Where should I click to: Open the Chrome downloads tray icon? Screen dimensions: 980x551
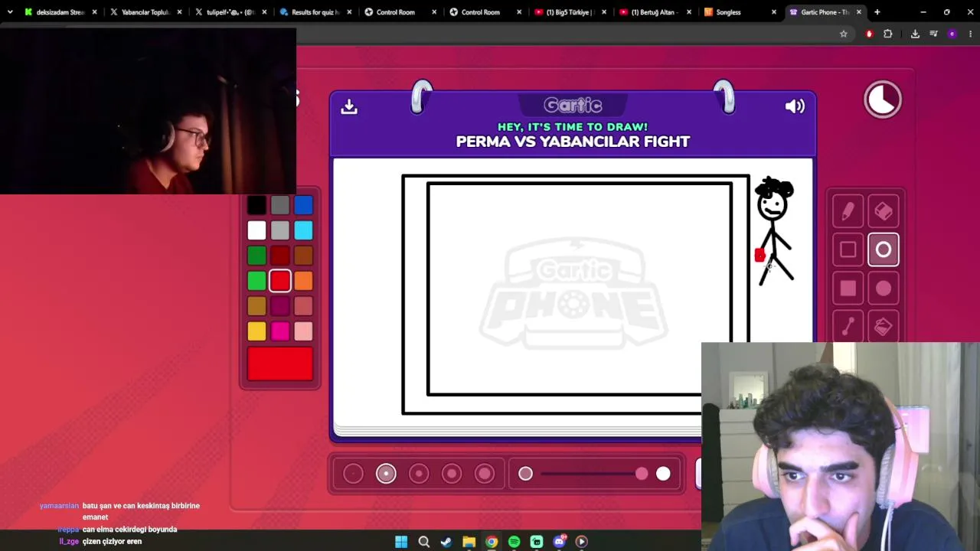coord(915,34)
